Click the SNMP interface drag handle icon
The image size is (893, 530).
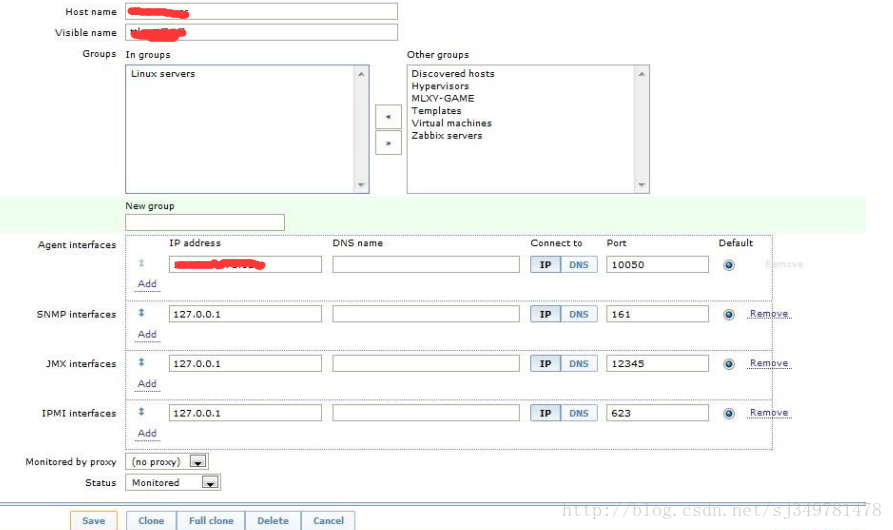(x=141, y=313)
